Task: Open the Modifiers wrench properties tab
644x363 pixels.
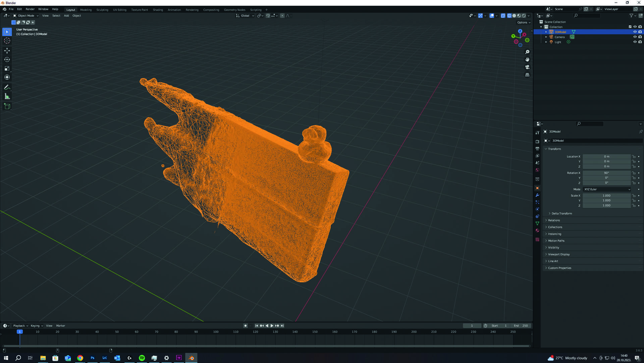Action: (537, 195)
